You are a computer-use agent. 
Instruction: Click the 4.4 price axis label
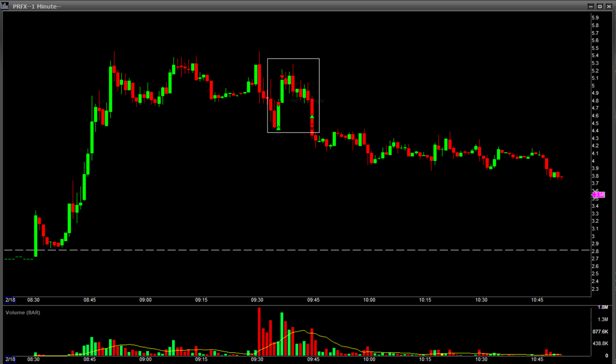[595, 131]
